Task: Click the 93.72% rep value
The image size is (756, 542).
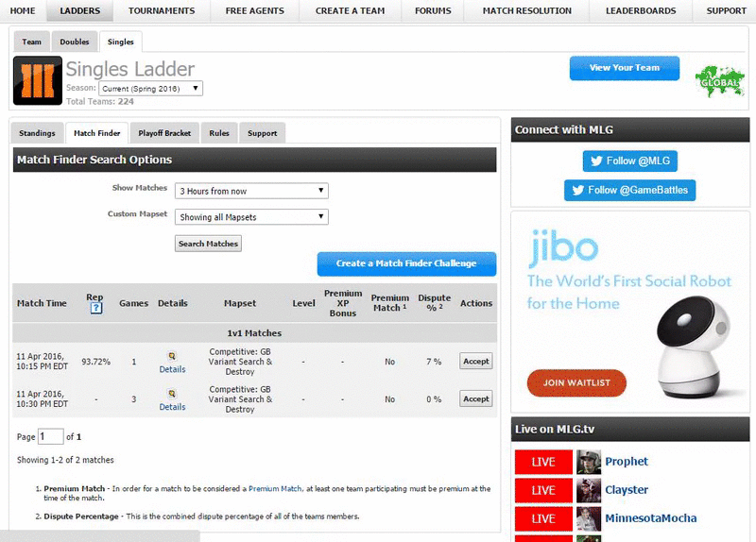Action: click(96, 362)
